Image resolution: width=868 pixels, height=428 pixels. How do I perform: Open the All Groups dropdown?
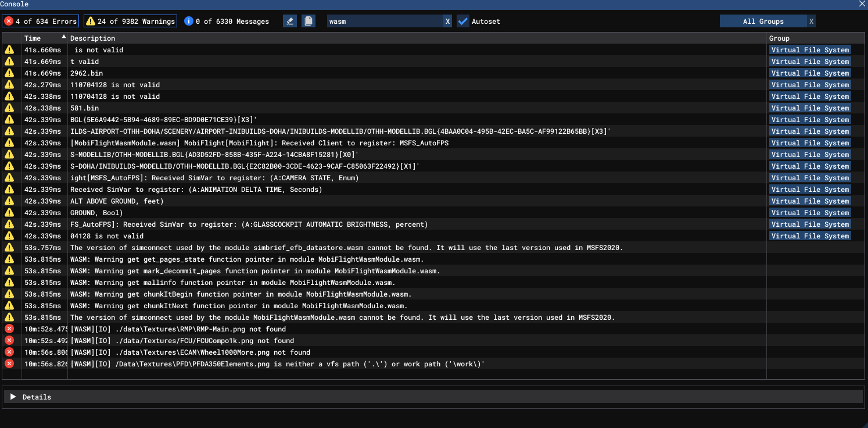pyautogui.click(x=763, y=22)
